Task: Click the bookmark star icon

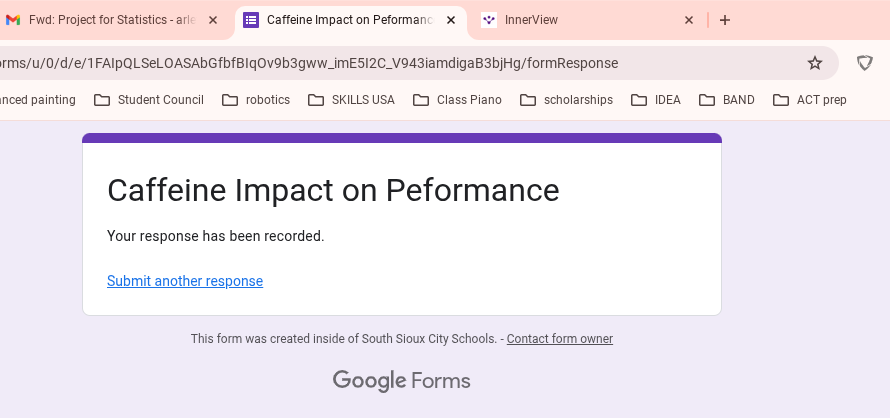Action: [x=815, y=63]
